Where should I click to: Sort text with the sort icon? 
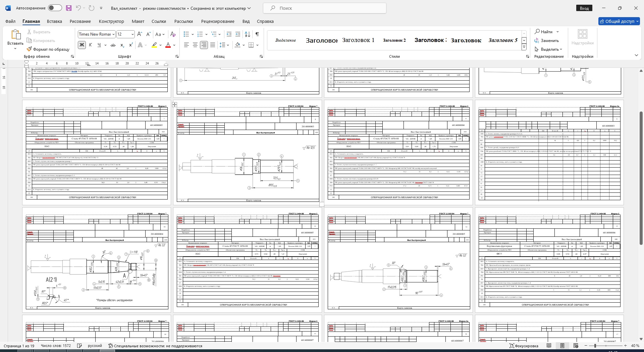coord(247,34)
